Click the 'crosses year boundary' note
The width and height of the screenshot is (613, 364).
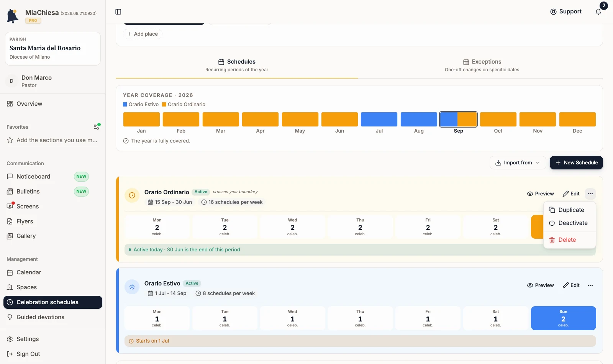coord(235,192)
